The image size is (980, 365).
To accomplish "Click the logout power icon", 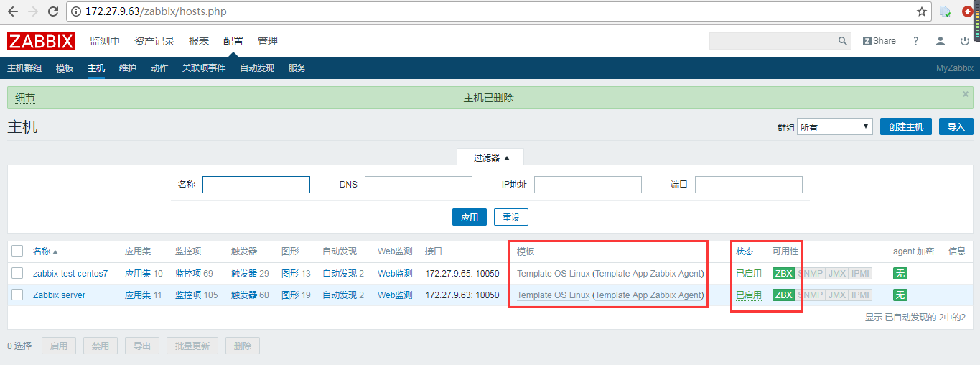I will pos(965,41).
